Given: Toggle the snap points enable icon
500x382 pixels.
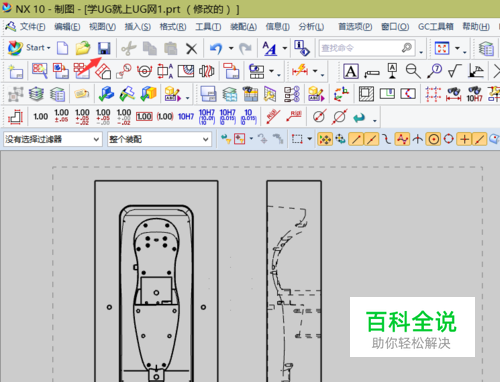Looking at the screenshot, I should click(x=325, y=139).
